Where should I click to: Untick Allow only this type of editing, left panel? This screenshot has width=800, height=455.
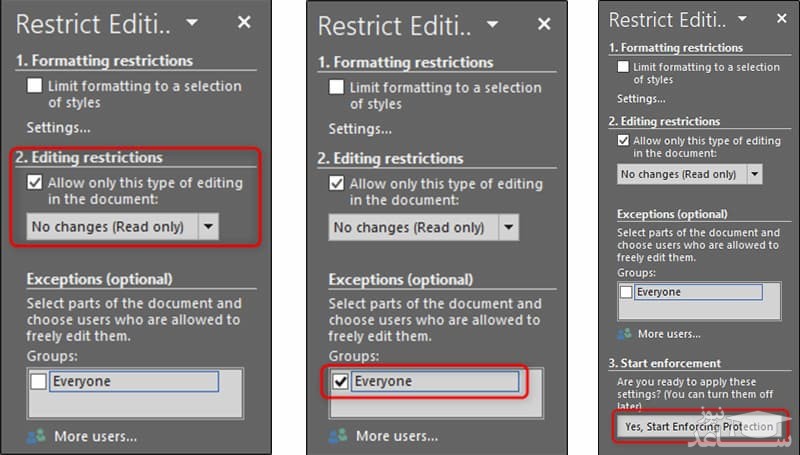tap(35, 183)
